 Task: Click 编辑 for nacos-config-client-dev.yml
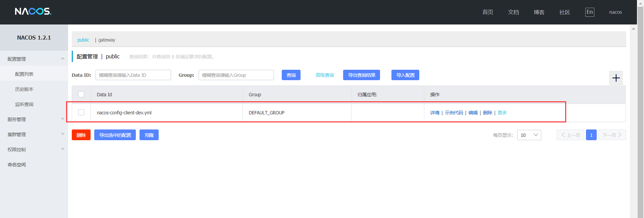tap(473, 113)
